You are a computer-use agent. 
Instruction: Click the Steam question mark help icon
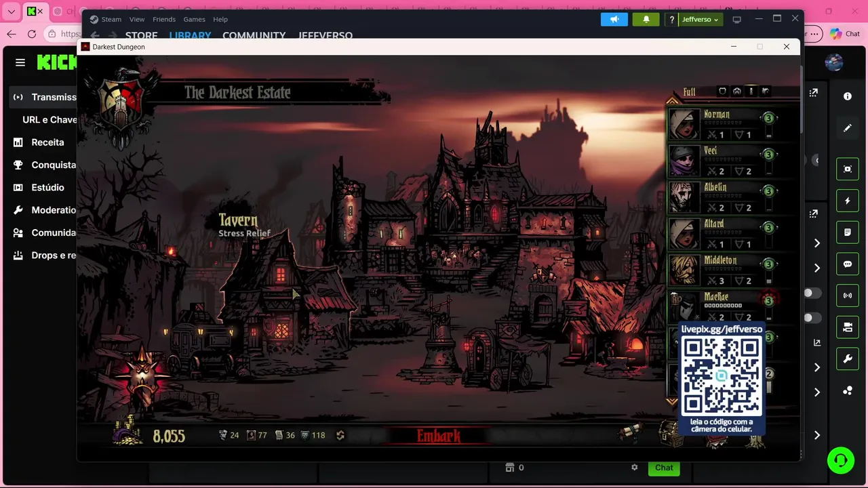click(672, 20)
